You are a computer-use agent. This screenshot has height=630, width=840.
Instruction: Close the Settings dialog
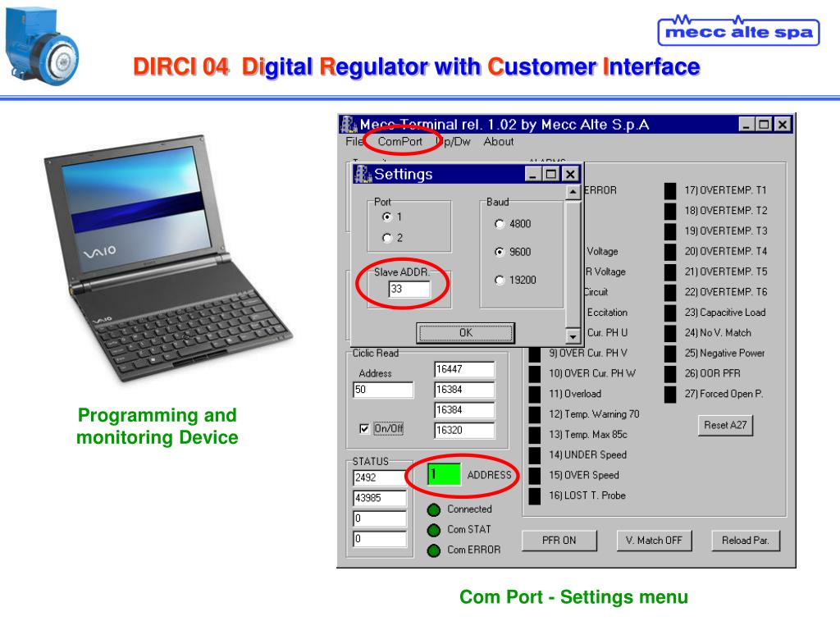[x=571, y=174]
